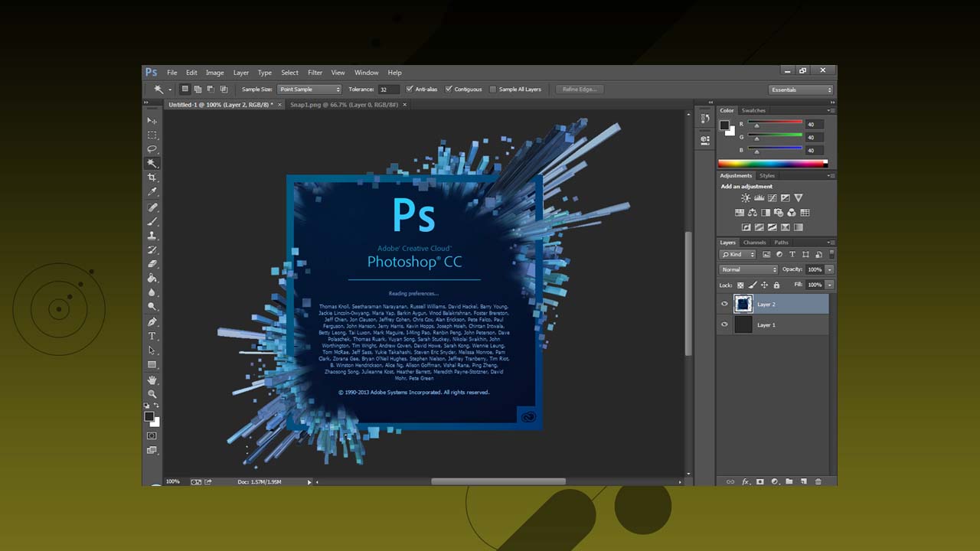The image size is (980, 551).
Task: Delete layer trash icon
Action: [x=818, y=482]
